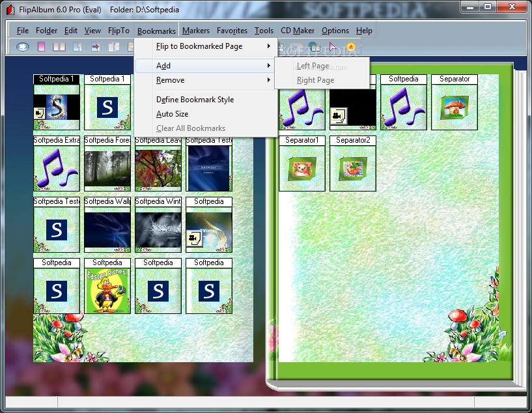Click the globe toolbar icon

(315, 47)
